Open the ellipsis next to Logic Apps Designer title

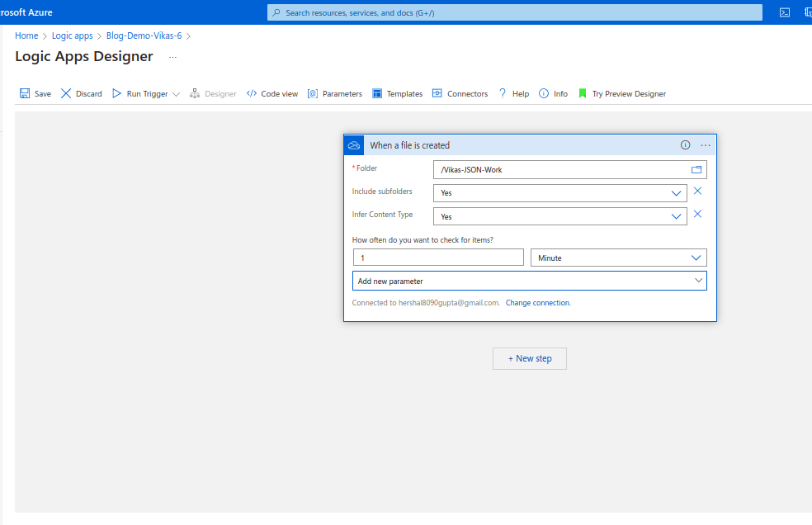pyautogui.click(x=173, y=57)
